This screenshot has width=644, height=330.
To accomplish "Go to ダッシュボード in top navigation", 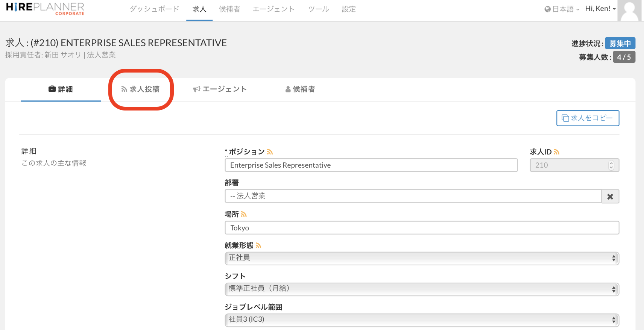I will point(154,9).
